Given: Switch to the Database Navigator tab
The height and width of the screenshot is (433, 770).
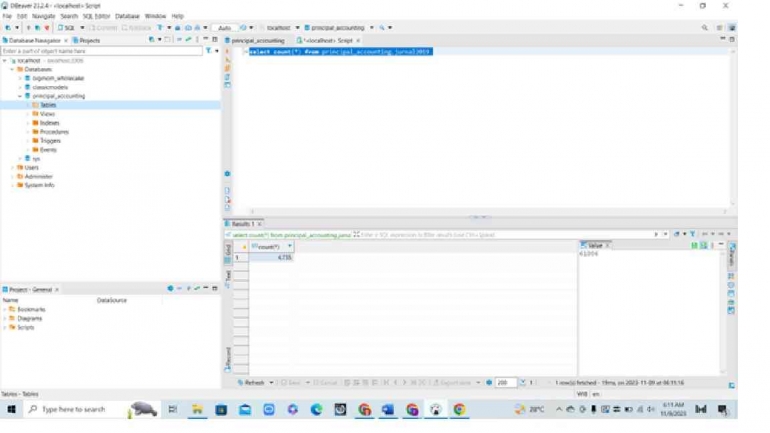Looking at the screenshot, I should [x=34, y=40].
